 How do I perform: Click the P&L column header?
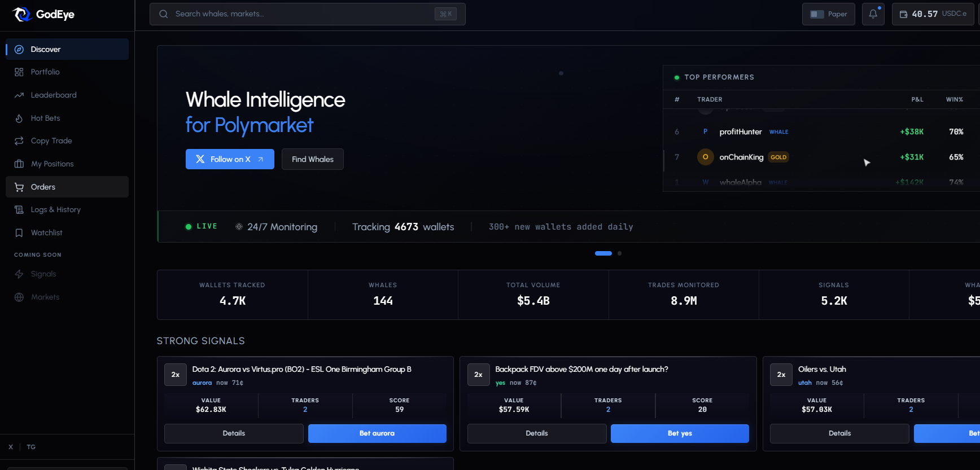[917, 99]
